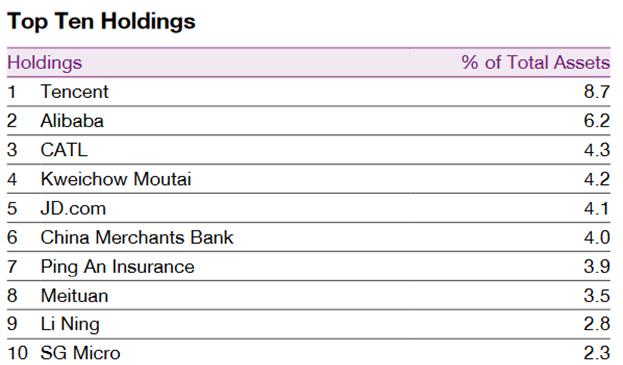Click Kweichow Moutai's 4.2 value
The width and height of the screenshot is (623, 365).
597,179
